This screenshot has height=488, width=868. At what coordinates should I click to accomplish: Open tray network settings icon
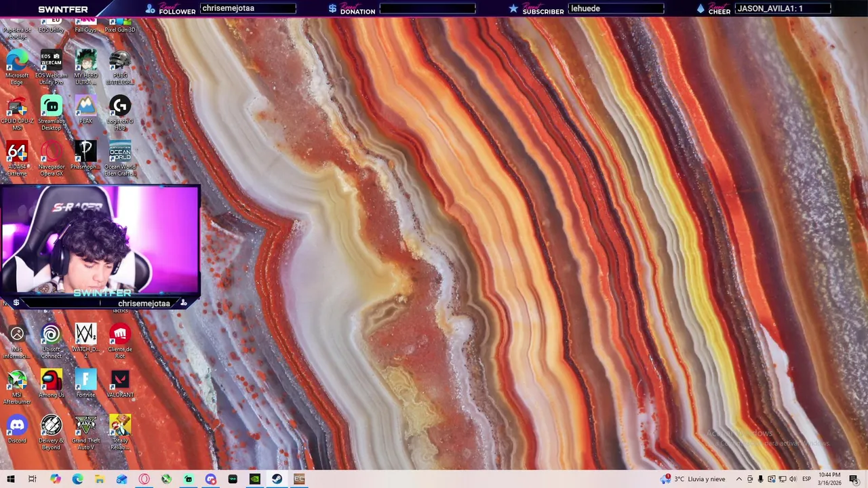pyautogui.click(x=782, y=479)
